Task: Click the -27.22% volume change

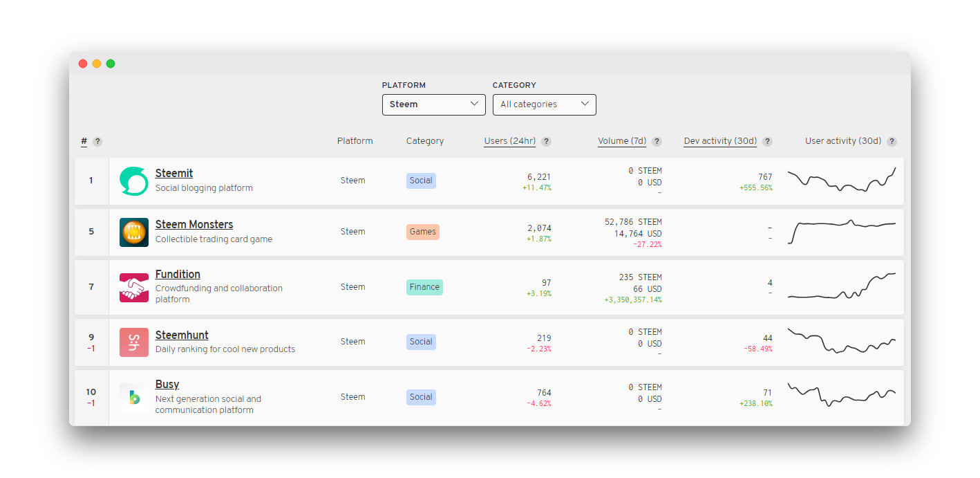Action: click(647, 245)
